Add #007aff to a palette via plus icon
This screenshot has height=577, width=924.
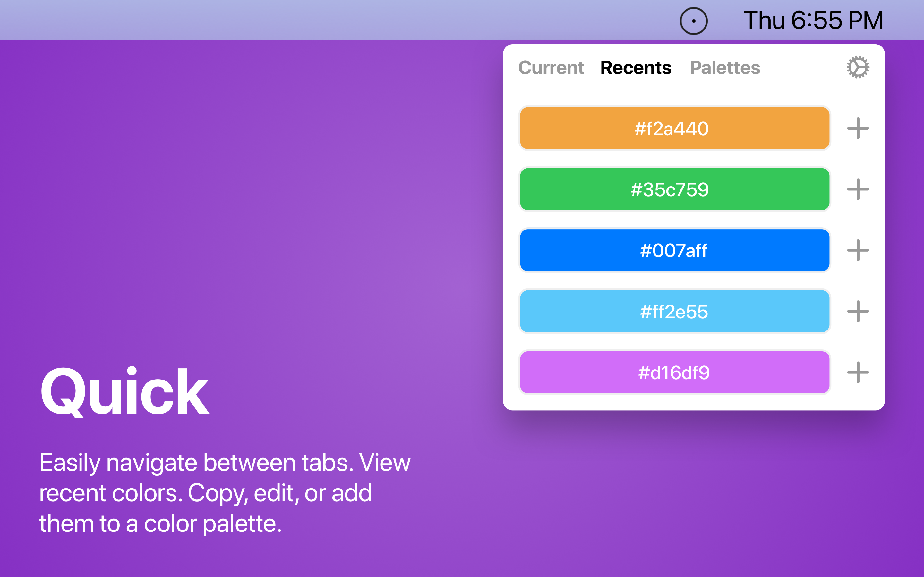[x=858, y=250]
